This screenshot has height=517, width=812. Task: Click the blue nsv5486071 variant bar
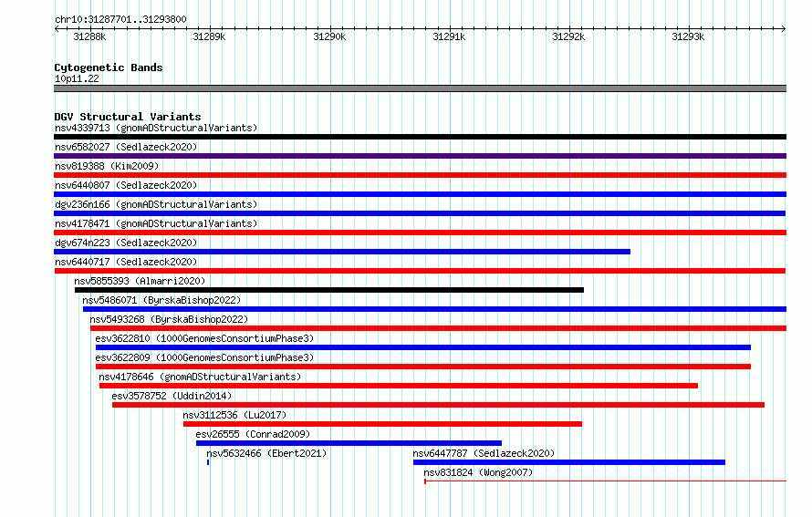434,309
